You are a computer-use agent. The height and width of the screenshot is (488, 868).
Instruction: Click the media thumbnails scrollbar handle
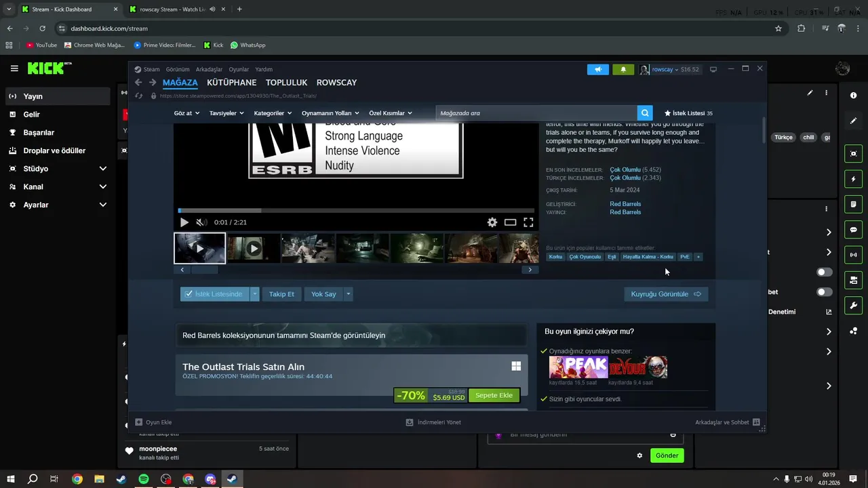204,270
